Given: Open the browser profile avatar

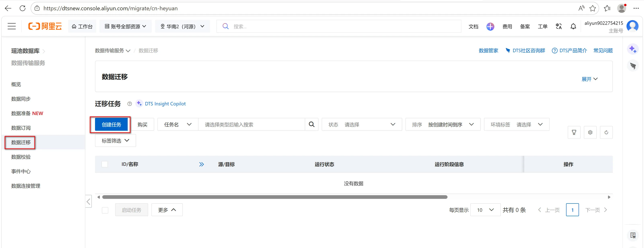Looking at the screenshot, I should [622, 8].
